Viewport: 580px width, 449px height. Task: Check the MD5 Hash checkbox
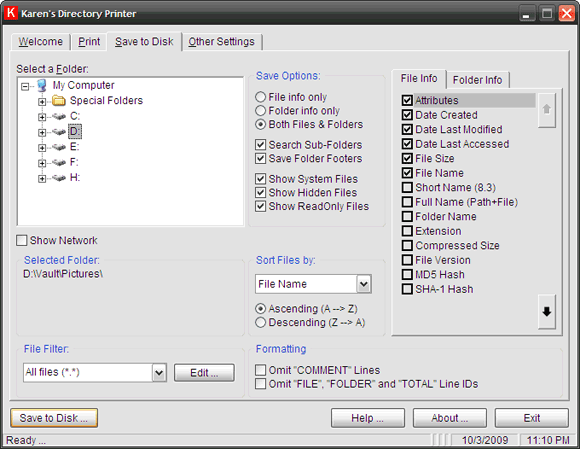tap(407, 274)
